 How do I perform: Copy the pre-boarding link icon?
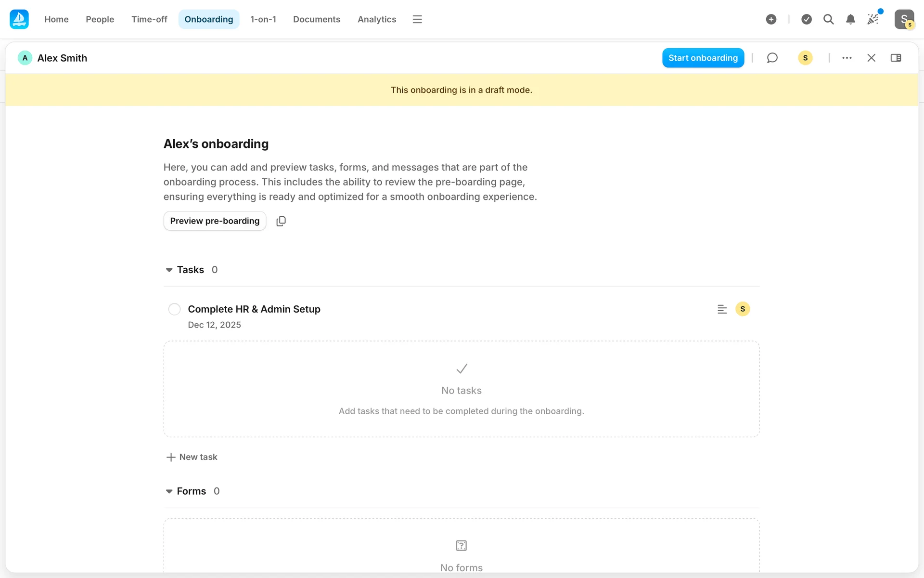(x=281, y=221)
